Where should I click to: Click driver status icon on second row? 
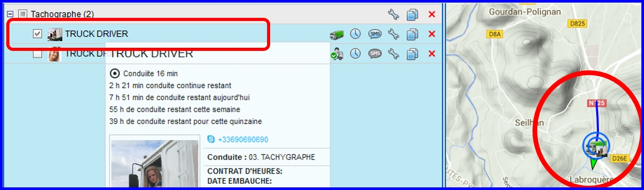(x=336, y=54)
